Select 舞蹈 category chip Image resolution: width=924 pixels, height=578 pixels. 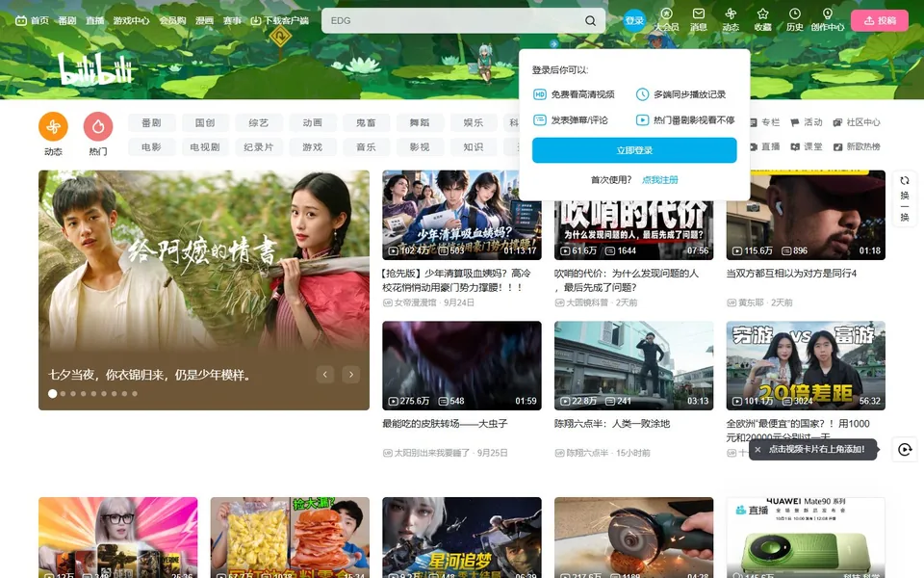[x=420, y=122]
